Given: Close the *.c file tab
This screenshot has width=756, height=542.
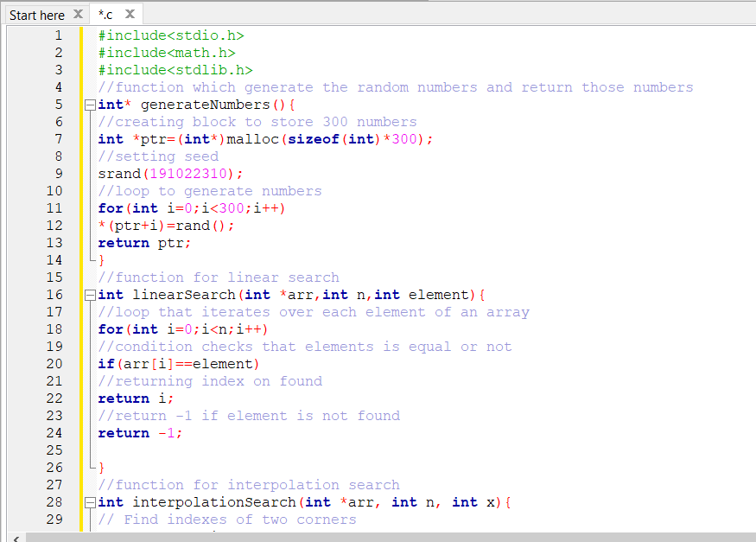Looking at the screenshot, I should pyautogui.click(x=128, y=14).
